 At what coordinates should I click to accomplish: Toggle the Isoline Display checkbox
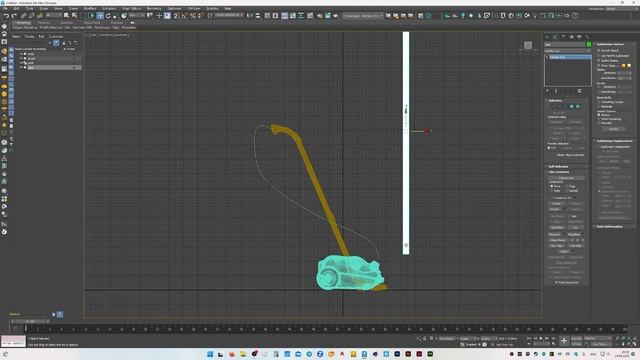click(x=599, y=60)
